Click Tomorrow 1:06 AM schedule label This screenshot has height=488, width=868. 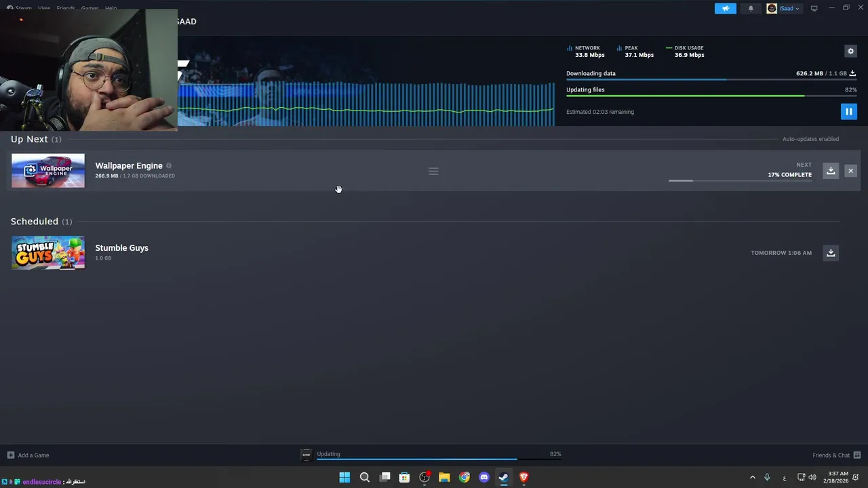coord(781,253)
